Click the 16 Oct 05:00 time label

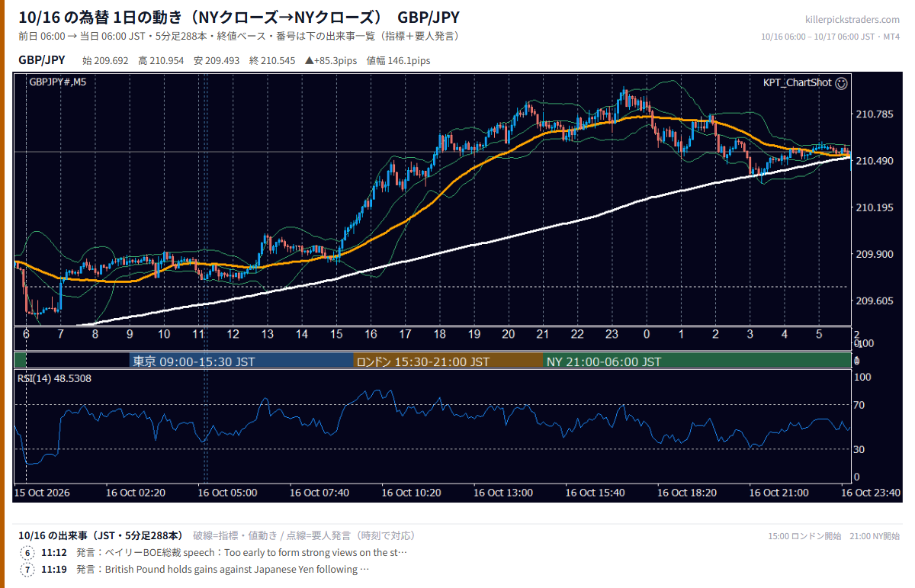coord(227,493)
